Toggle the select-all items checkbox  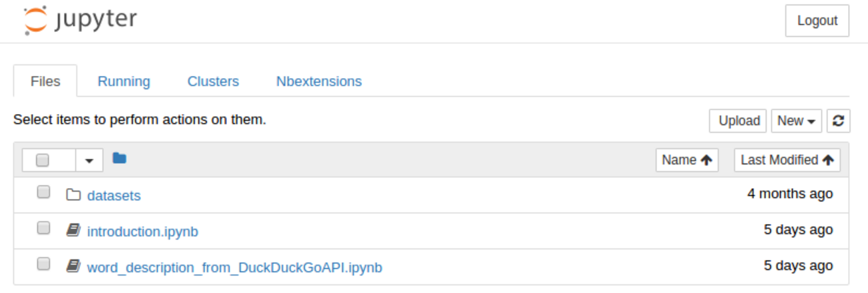click(x=43, y=160)
